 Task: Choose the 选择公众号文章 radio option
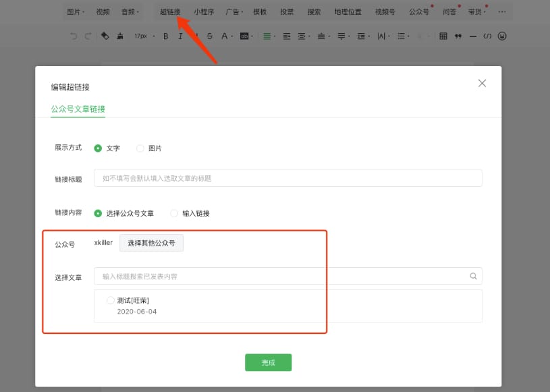click(98, 213)
